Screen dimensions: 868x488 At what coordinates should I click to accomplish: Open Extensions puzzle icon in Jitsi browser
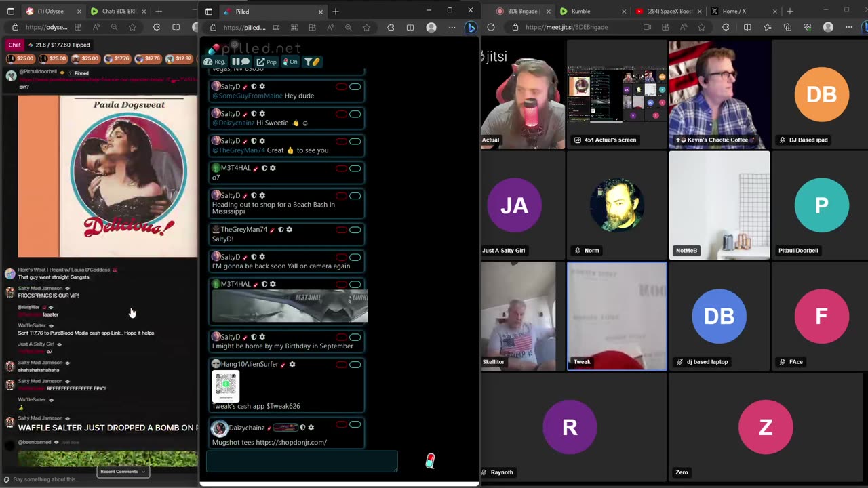click(x=726, y=27)
